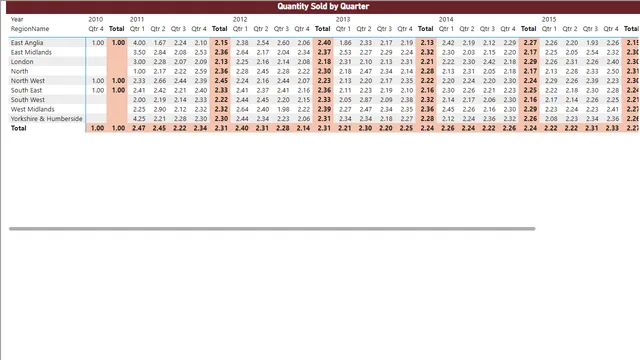Click South West 2013 Qtr 2 value '2.87'
This screenshot has height=360, width=640.
coord(366,100)
